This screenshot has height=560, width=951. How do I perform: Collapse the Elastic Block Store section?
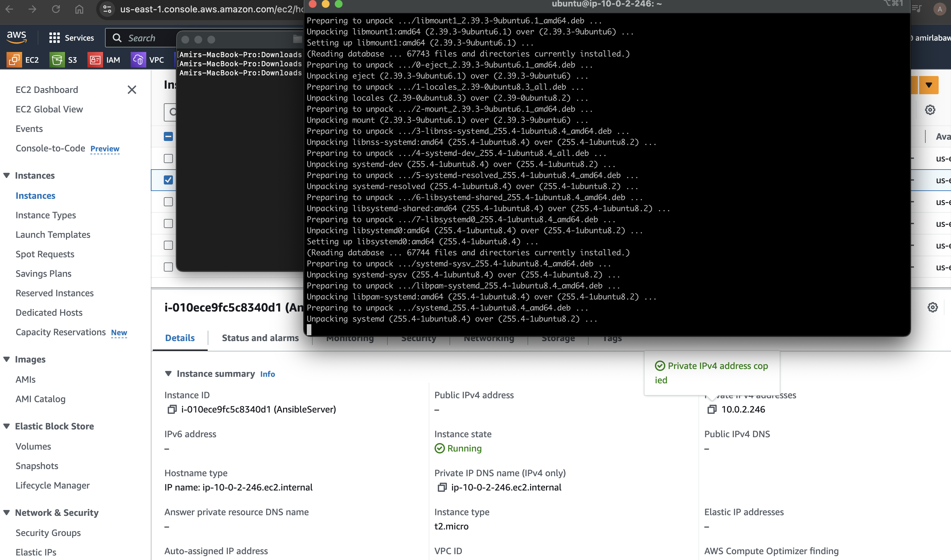7,426
